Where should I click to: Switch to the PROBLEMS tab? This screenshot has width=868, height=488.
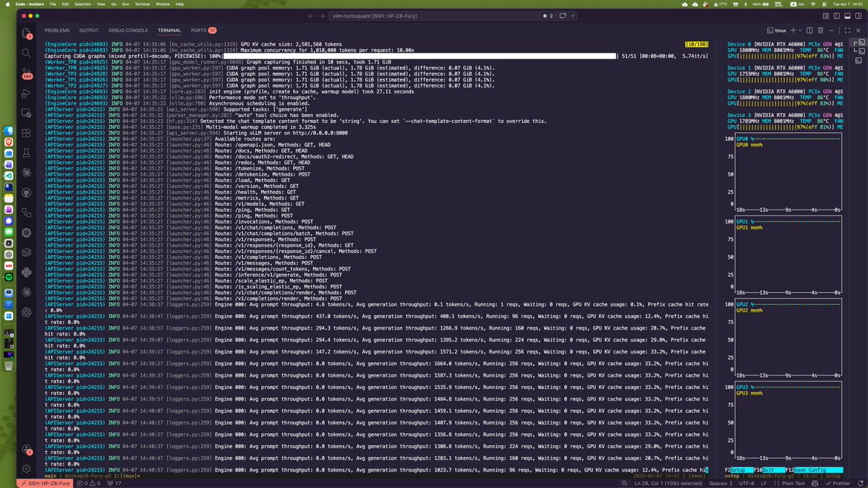[56, 30]
